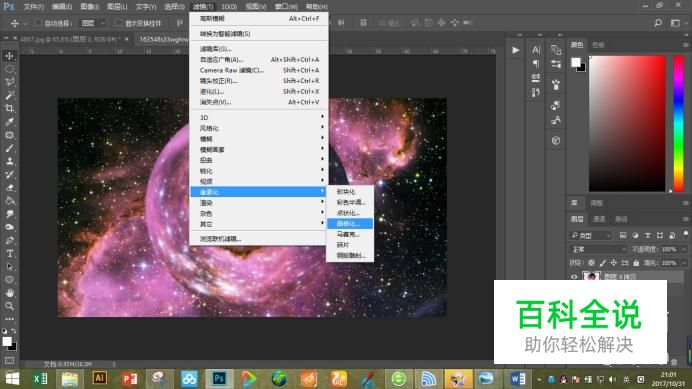Filter layers by type layers T icon
Screen dimensions: 692x389
click(x=647, y=235)
